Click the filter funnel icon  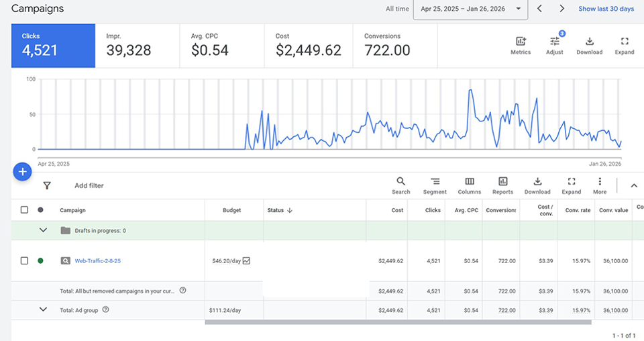47,186
